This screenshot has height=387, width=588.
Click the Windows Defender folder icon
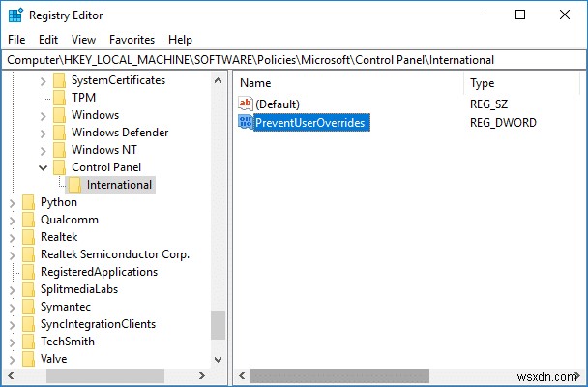(59, 133)
